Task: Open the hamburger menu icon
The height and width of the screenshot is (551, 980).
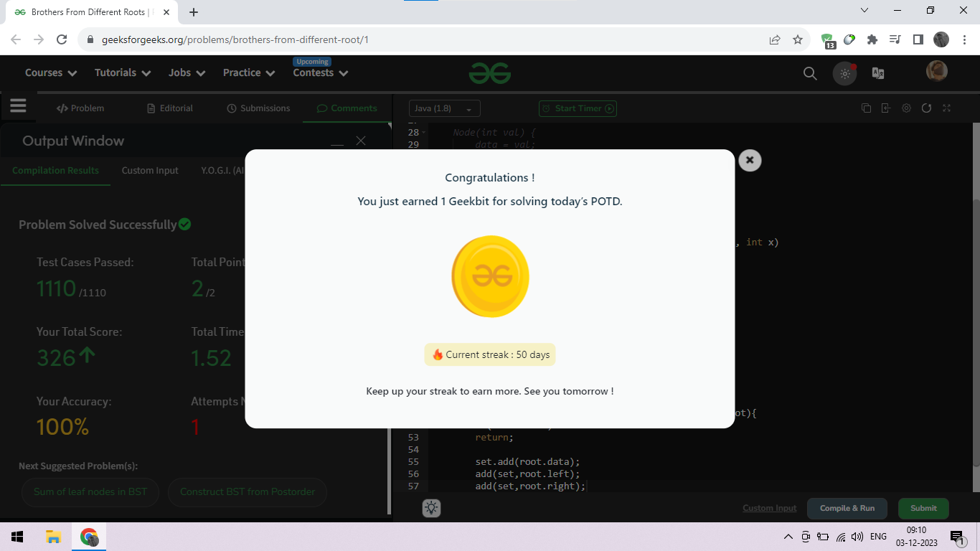Action: pyautogui.click(x=18, y=106)
